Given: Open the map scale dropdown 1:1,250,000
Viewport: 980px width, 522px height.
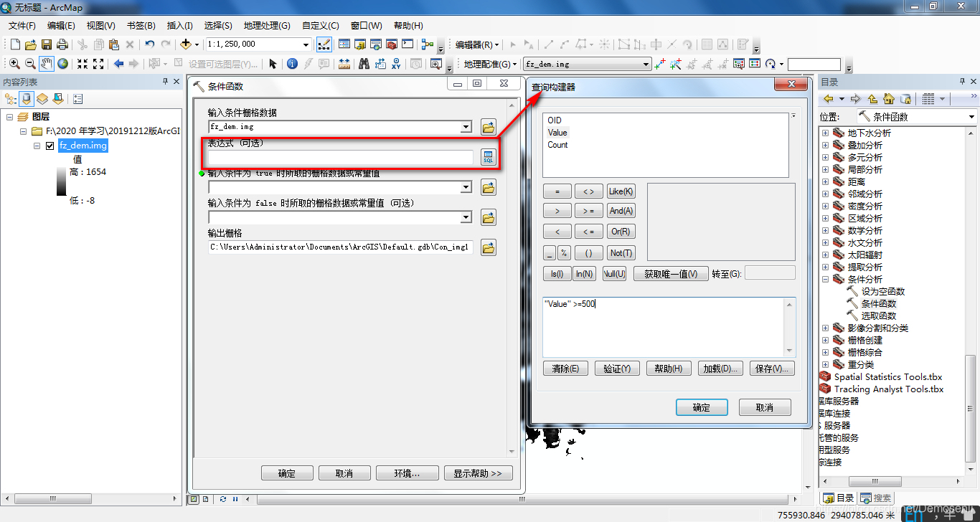Looking at the screenshot, I should tap(306, 44).
